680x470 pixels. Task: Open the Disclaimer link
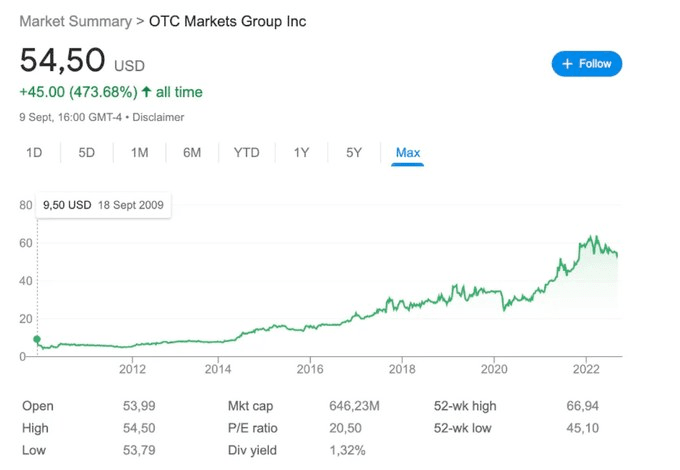coord(158,117)
